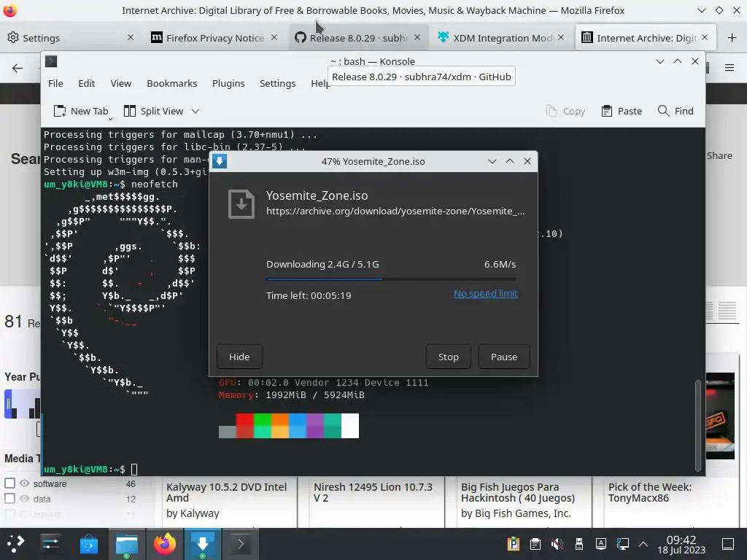Click the clipboard tray icon
The image size is (747, 560).
point(535,544)
